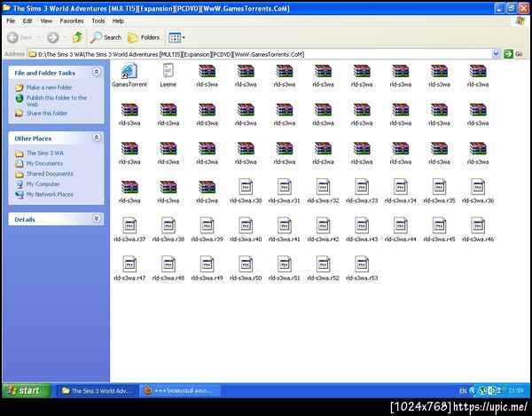Click inside the address bar path field

click(260, 54)
